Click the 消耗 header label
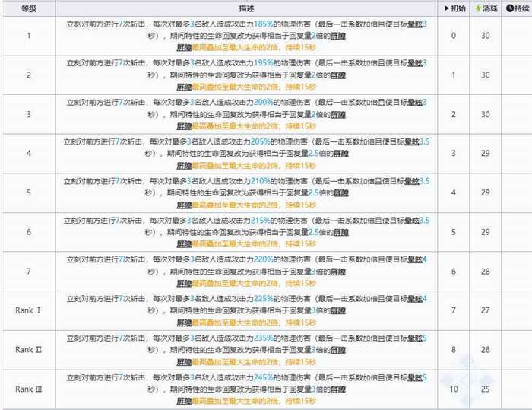This screenshot has width=532, height=410. point(489,8)
